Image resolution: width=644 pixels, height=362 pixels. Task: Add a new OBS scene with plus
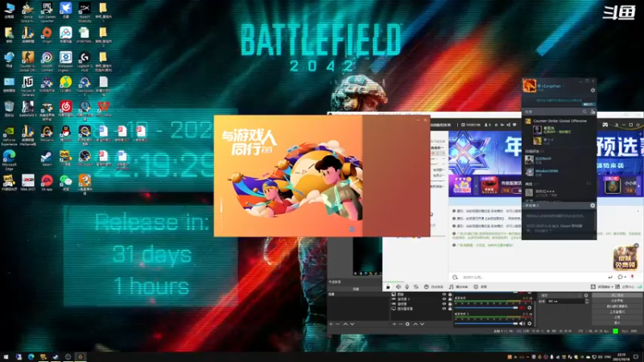click(x=331, y=324)
